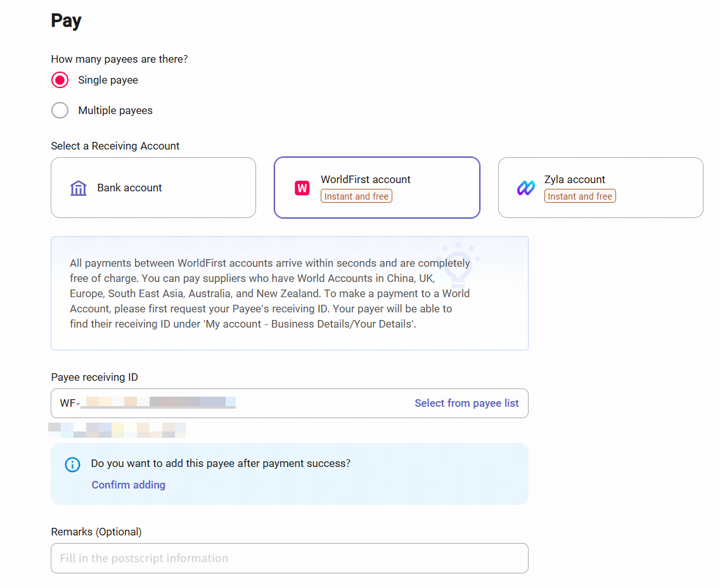Click the blue info circle icon
The image size is (720, 588).
pyautogui.click(x=73, y=464)
